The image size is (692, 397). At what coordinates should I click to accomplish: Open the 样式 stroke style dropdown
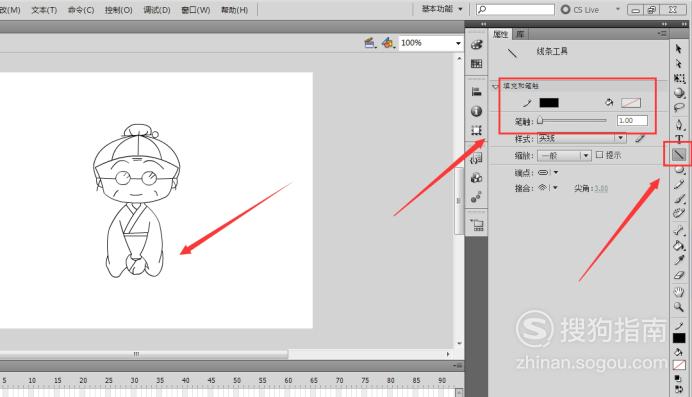tap(582, 139)
